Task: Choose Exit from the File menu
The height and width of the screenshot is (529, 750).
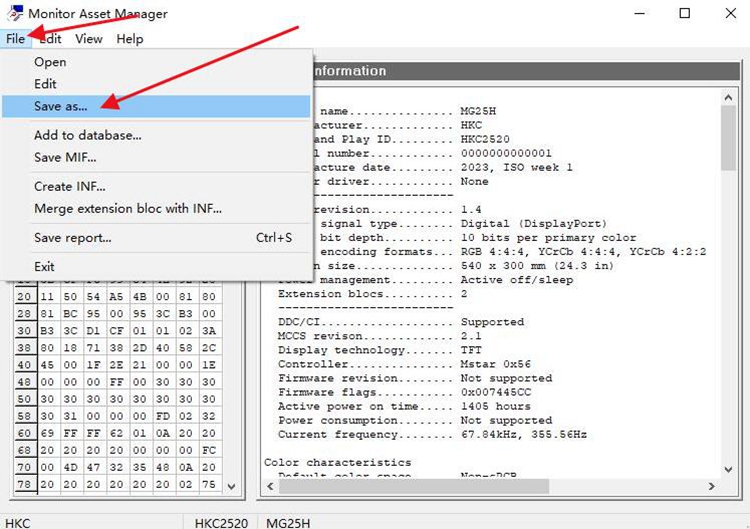Action: pos(44,267)
